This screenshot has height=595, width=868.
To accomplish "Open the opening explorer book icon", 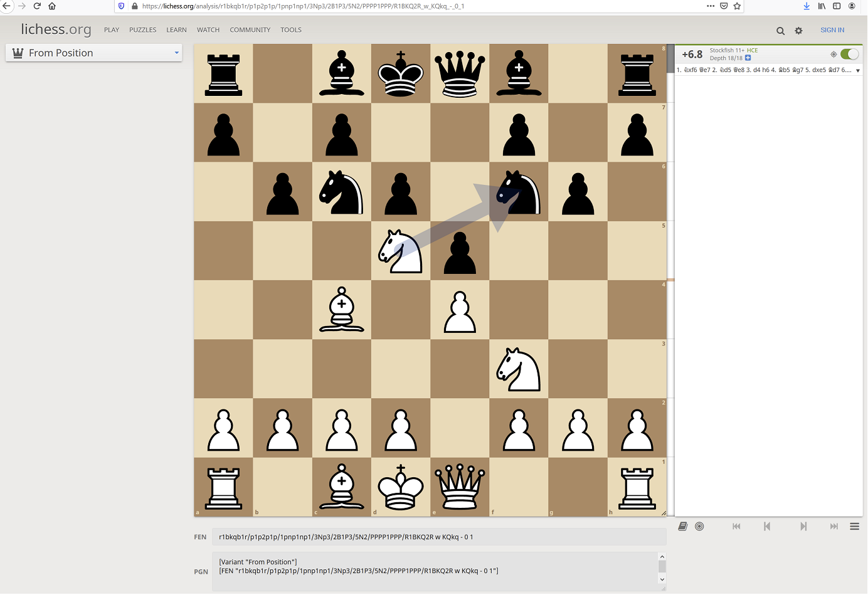I will point(682,526).
